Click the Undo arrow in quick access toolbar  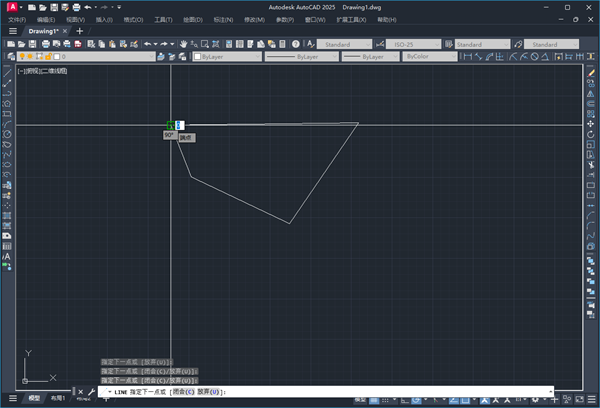(x=88, y=7)
